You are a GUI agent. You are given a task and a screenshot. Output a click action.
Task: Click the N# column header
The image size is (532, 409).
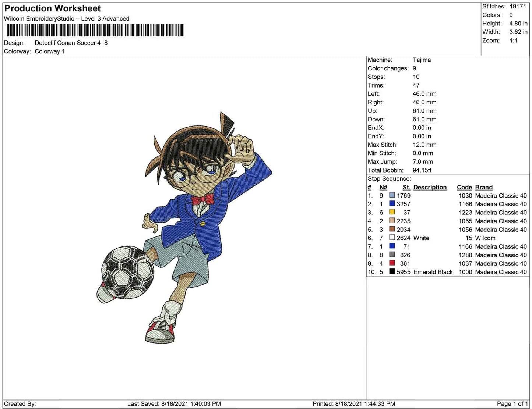(383, 187)
